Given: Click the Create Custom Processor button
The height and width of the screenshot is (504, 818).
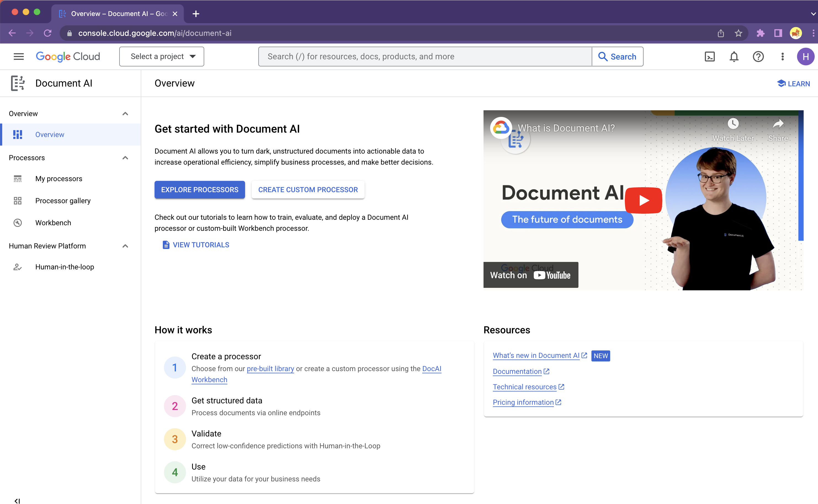Looking at the screenshot, I should (308, 190).
